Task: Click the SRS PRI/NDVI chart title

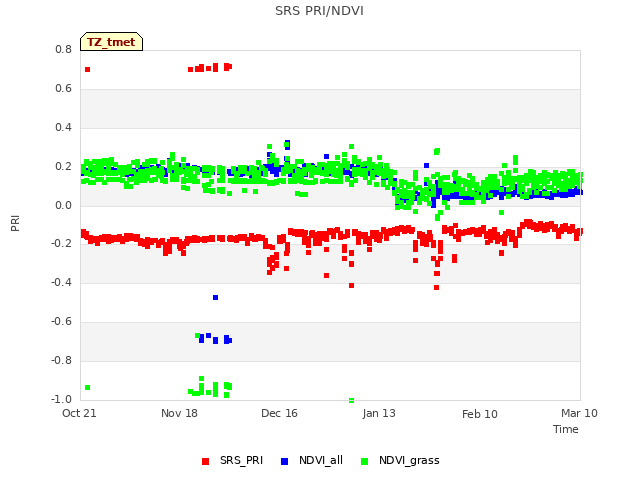Action: 319,11
